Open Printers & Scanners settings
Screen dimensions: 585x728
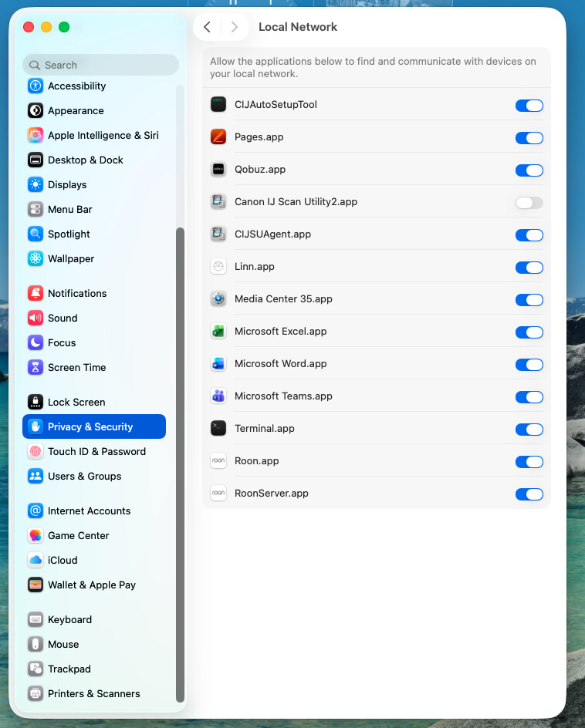click(94, 693)
